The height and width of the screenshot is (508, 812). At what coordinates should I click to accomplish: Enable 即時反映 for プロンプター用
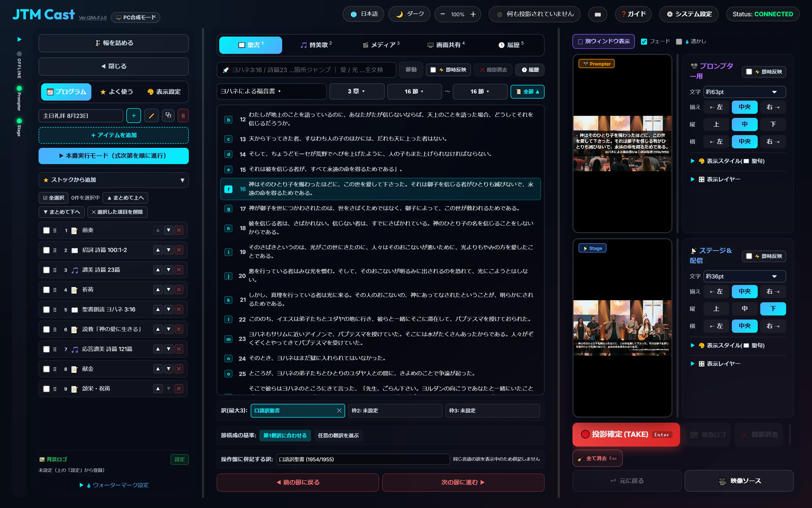coord(749,72)
